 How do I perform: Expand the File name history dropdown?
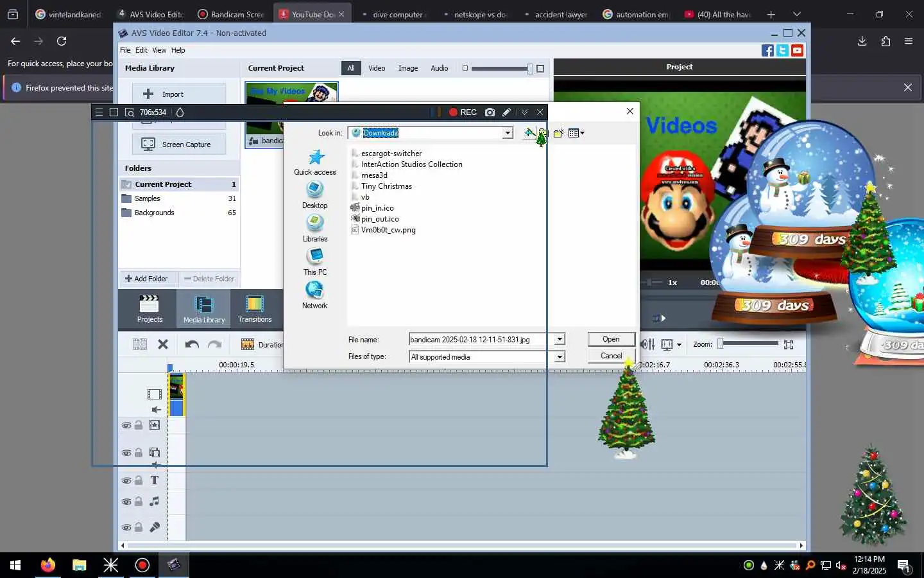pyautogui.click(x=560, y=339)
